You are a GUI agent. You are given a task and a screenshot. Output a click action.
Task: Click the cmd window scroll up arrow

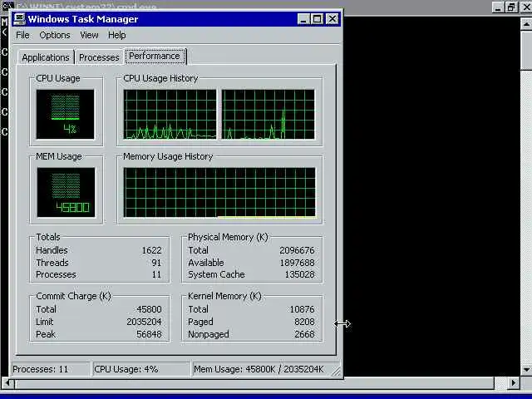tap(526, 24)
